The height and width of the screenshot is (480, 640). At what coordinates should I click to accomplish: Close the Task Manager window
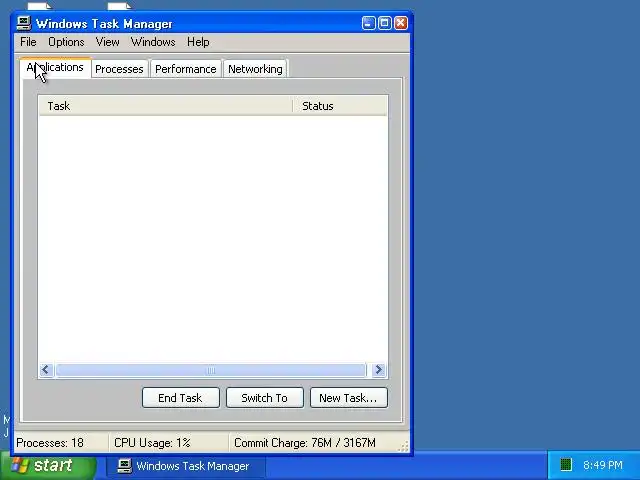(x=401, y=23)
